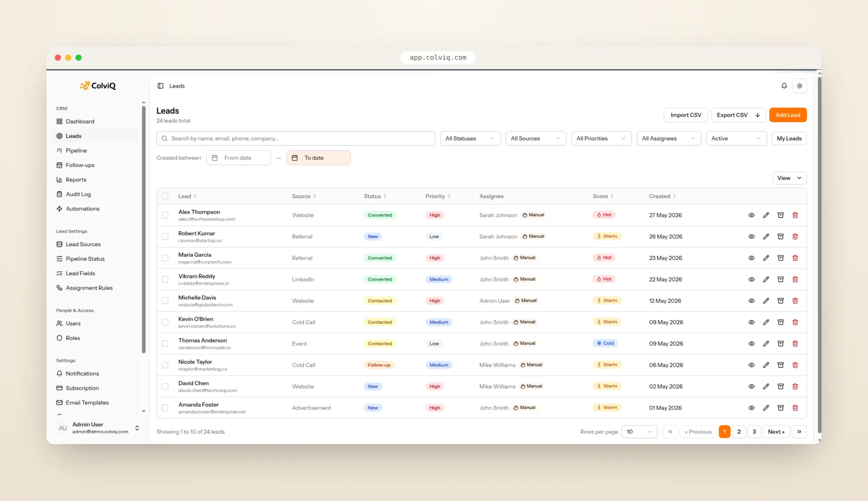Delete the David Chen lead
This screenshot has height=501, width=868.
tap(795, 386)
